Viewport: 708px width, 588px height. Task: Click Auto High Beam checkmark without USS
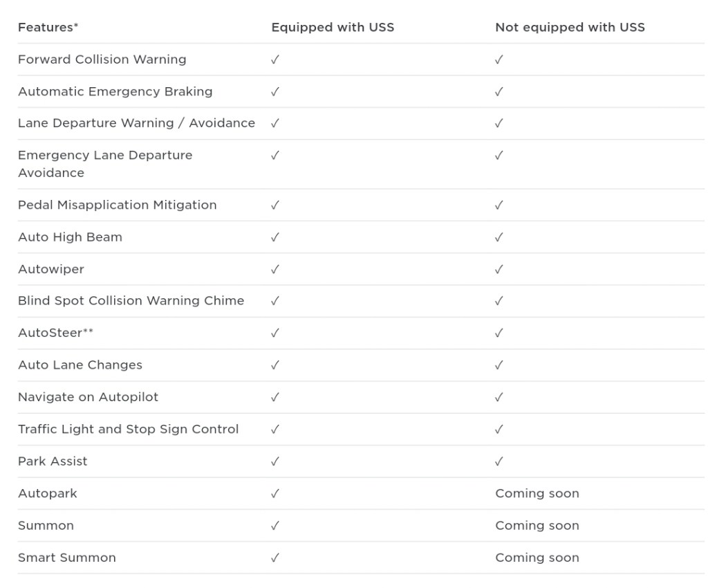[499, 237]
